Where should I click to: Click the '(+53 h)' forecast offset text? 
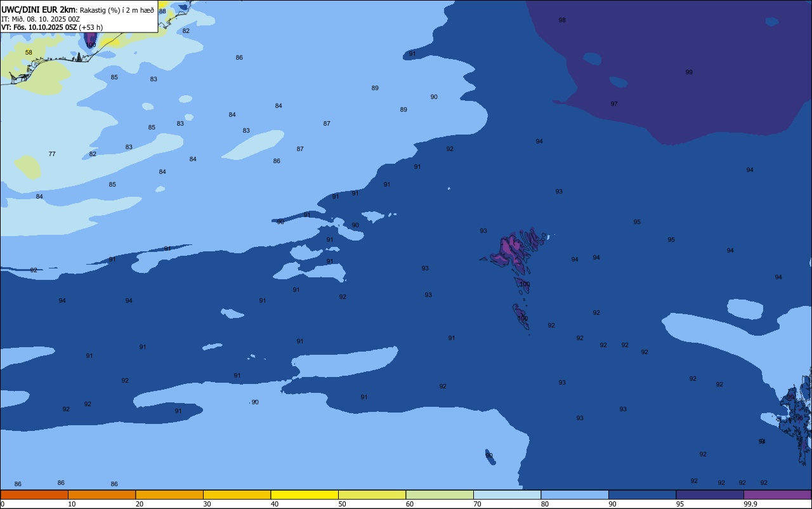(91, 27)
